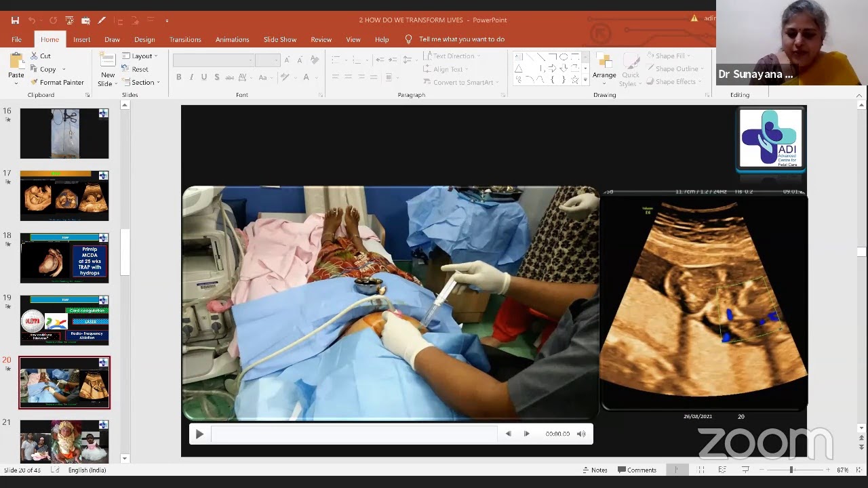Select slide 16 thumbnail
This screenshot has width=868, height=488.
pos(64,134)
